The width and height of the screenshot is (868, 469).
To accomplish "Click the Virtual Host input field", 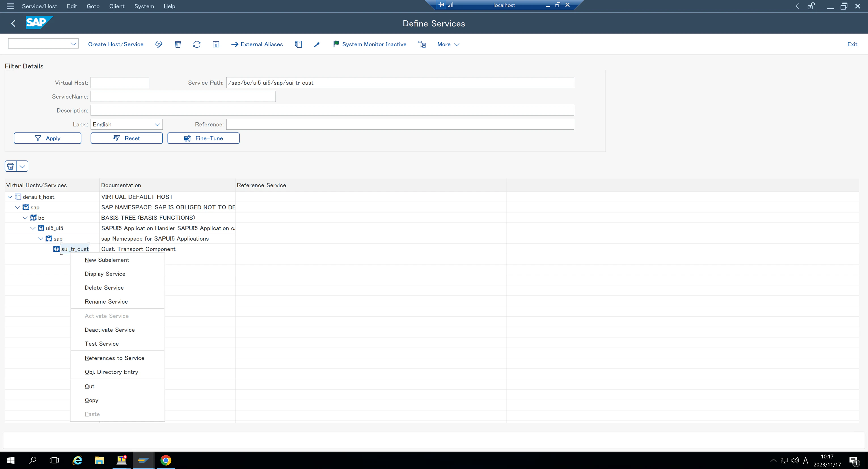I will coord(120,83).
